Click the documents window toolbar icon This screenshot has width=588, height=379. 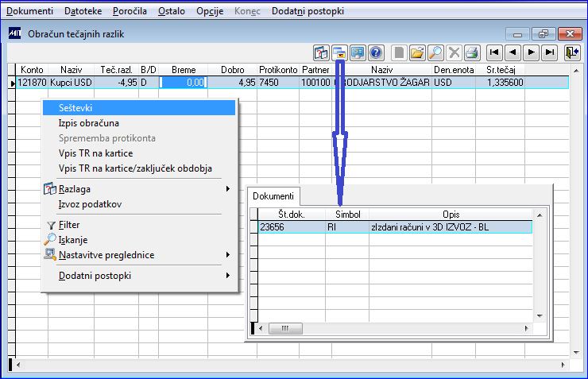tap(340, 53)
